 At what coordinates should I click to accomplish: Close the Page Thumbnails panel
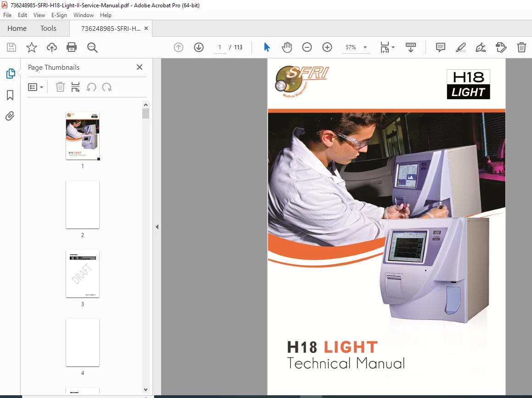click(140, 67)
